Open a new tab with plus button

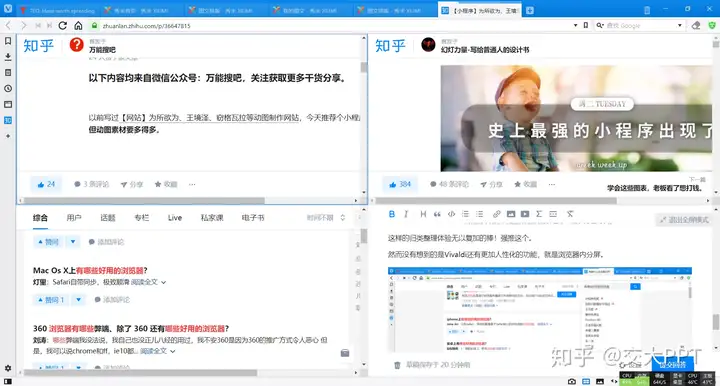point(529,10)
